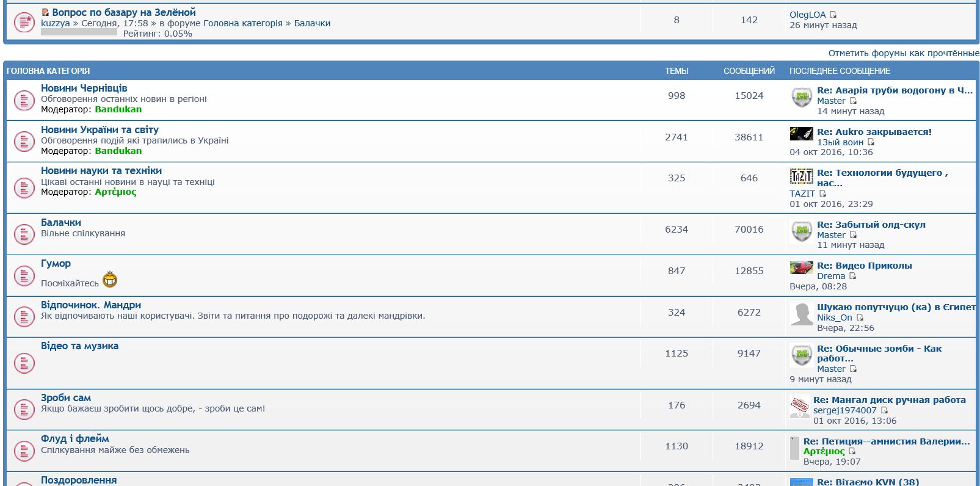Open the ГОЛОВНА КАТЕГОРІЯ category header

(x=48, y=71)
